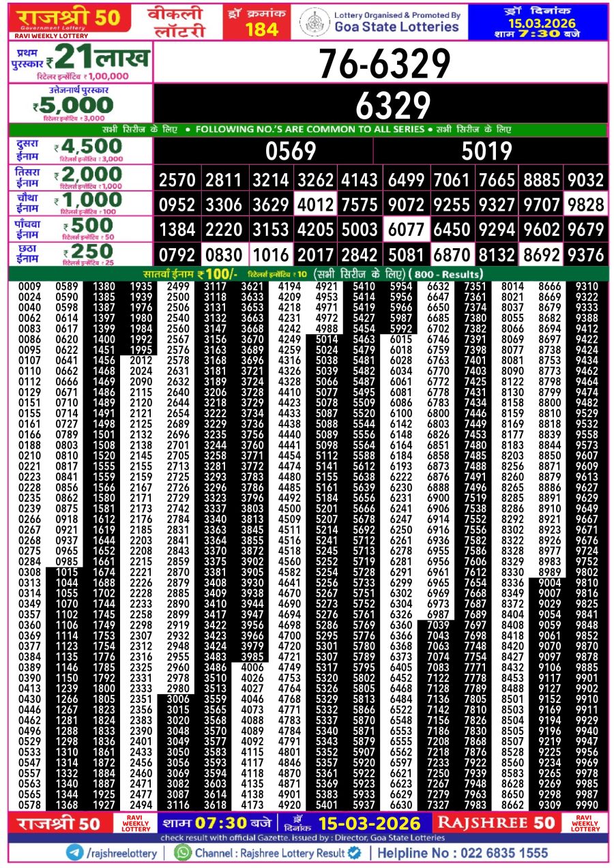Image resolution: width=614 pixels, height=868 pixels.
Task: Open Rajshree Lottery Result channel link
Action: point(269,853)
